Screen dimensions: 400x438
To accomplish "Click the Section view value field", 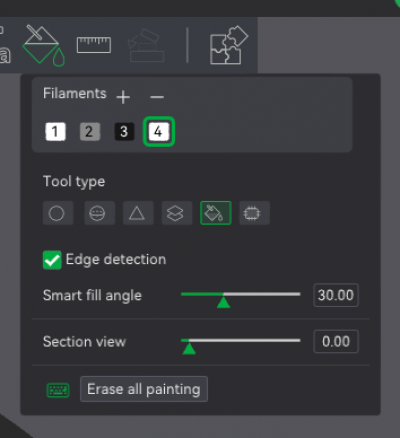I will coord(336,341).
